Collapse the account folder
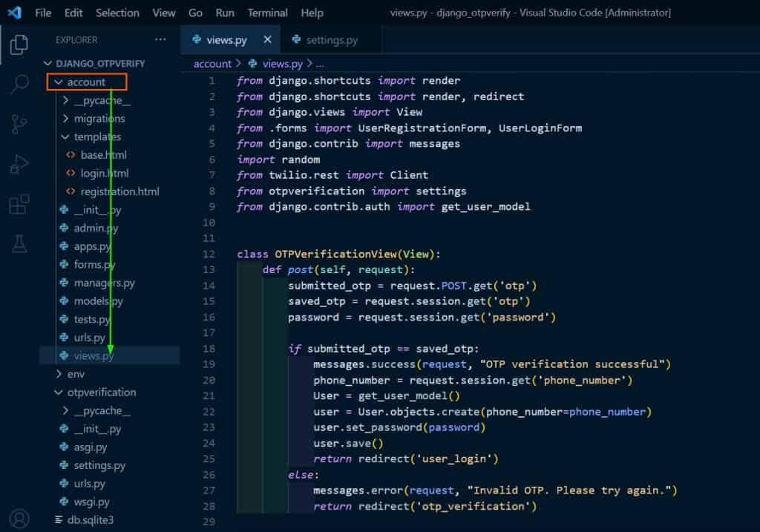 (58, 82)
